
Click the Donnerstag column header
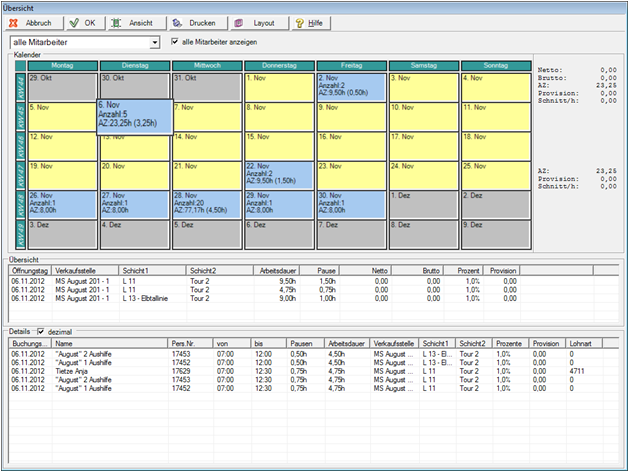[x=279, y=65]
